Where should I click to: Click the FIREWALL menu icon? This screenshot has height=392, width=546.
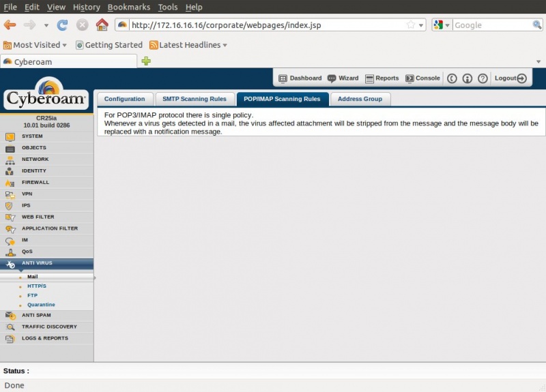click(x=10, y=183)
